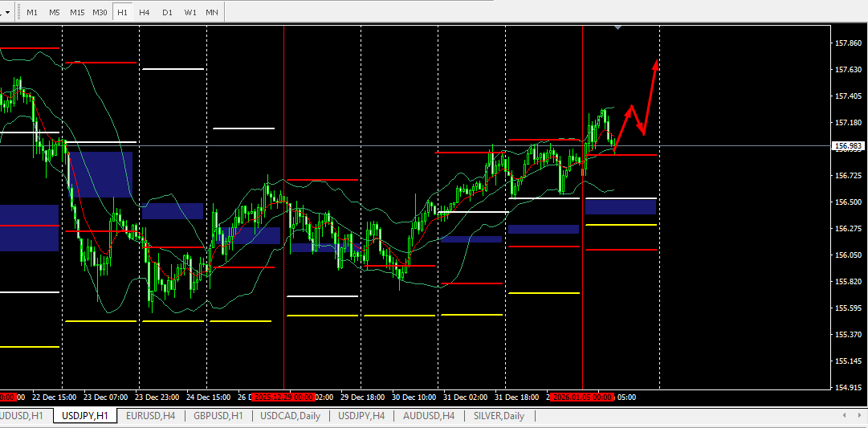
Task: Click the red 2025.12.29 00:00 date label
Action: (x=283, y=397)
